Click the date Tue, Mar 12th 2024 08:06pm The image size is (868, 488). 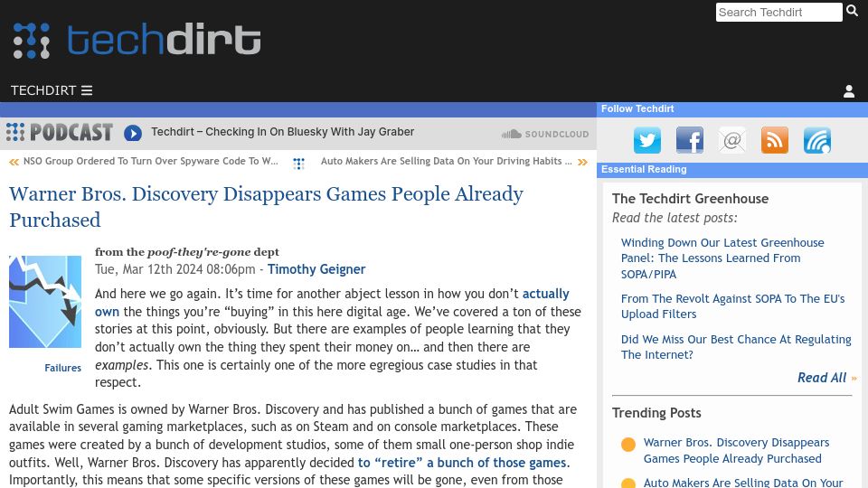coord(175,269)
